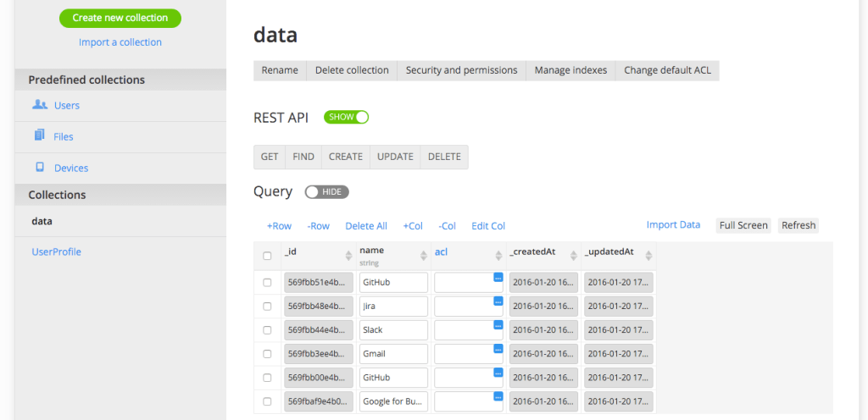Check the select-all rows header checkbox

pyautogui.click(x=268, y=256)
